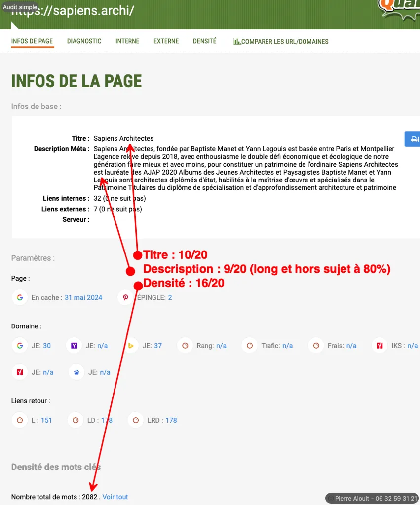Image resolution: width=420 pixels, height=505 pixels.
Task: Select the DENSITÉ tab
Action: (x=204, y=41)
